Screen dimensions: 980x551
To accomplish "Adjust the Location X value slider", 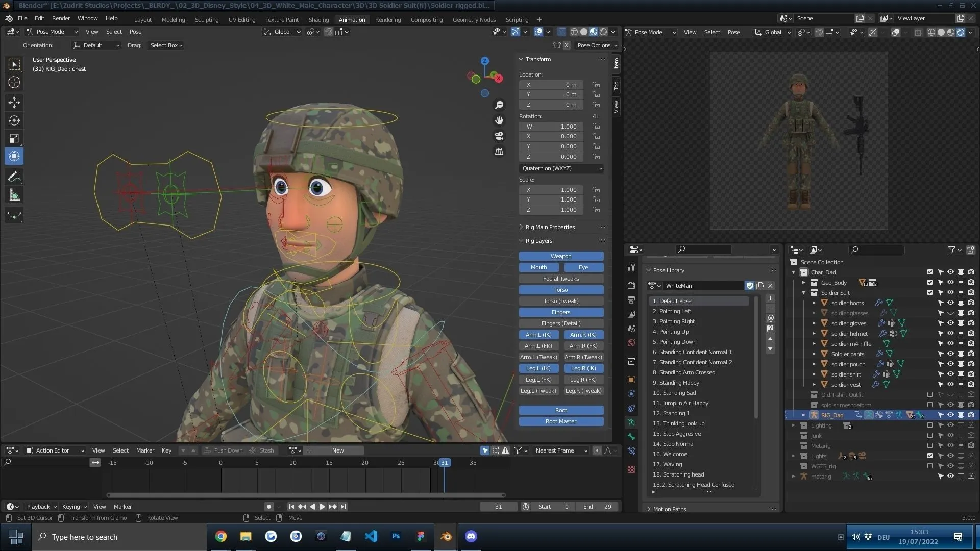I will (x=551, y=85).
